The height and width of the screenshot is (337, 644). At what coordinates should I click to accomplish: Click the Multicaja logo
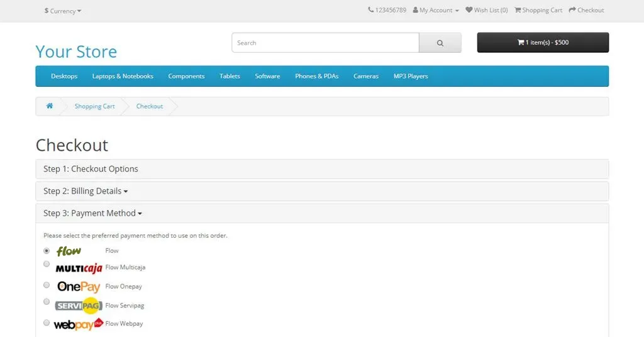pyautogui.click(x=79, y=268)
